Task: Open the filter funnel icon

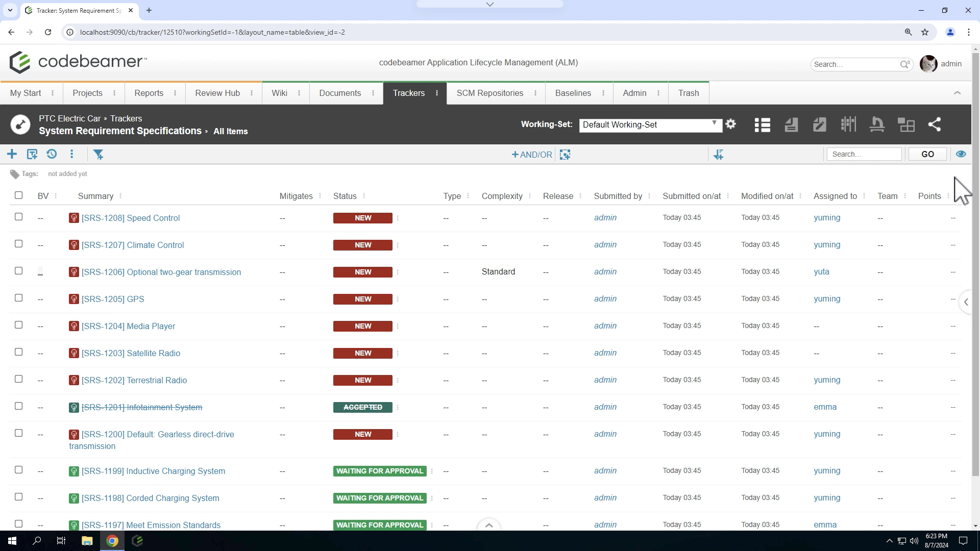Action: (99, 154)
